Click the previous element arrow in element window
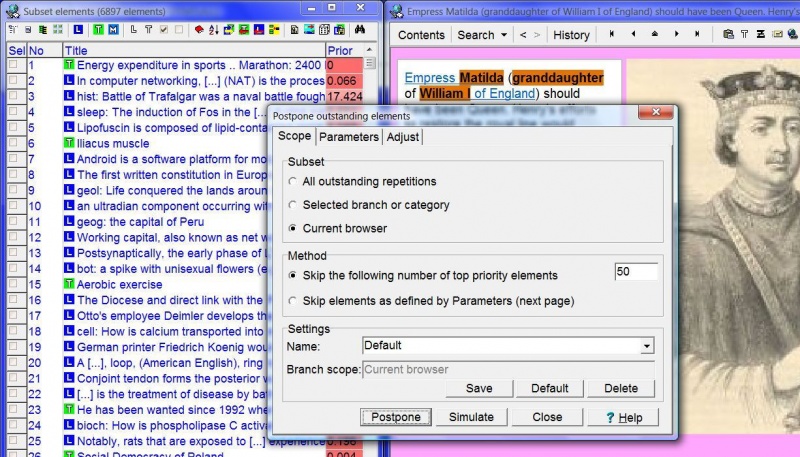Viewport: 800px width, 457px height. (x=633, y=34)
